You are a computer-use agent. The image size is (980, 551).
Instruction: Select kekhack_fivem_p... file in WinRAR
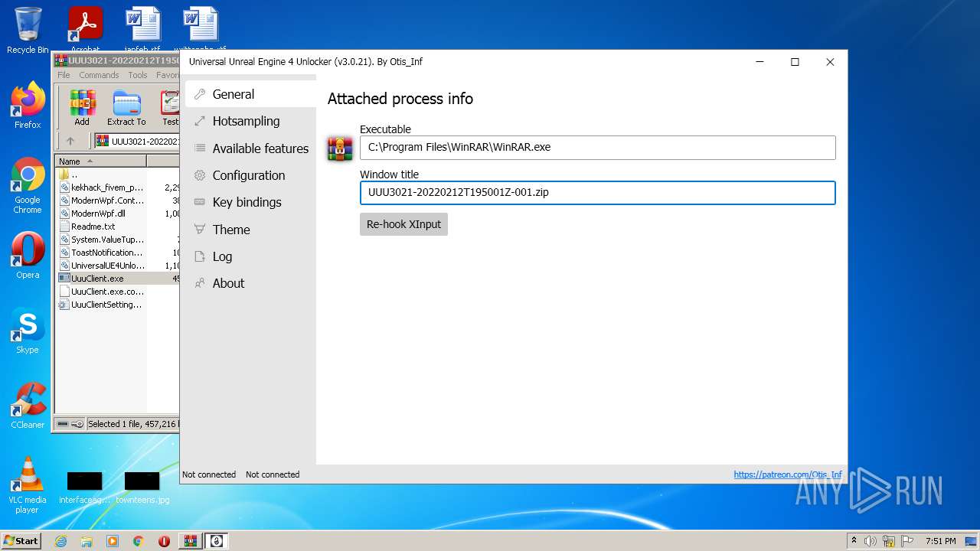(118, 187)
